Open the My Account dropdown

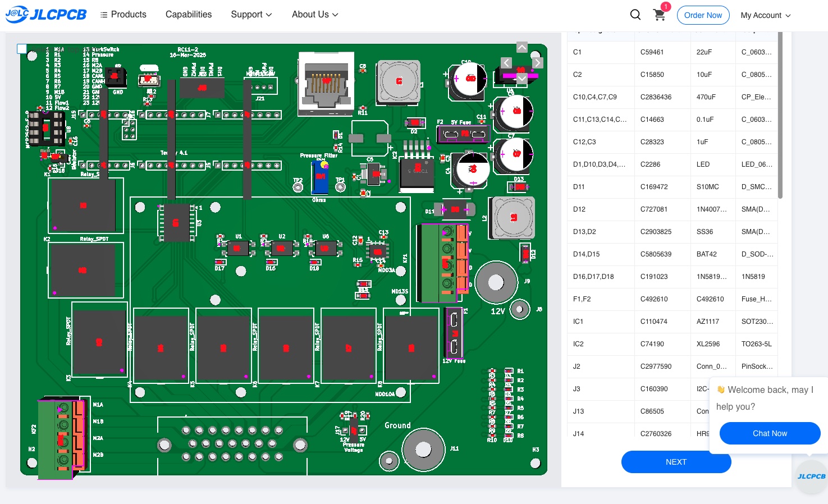(x=765, y=15)
